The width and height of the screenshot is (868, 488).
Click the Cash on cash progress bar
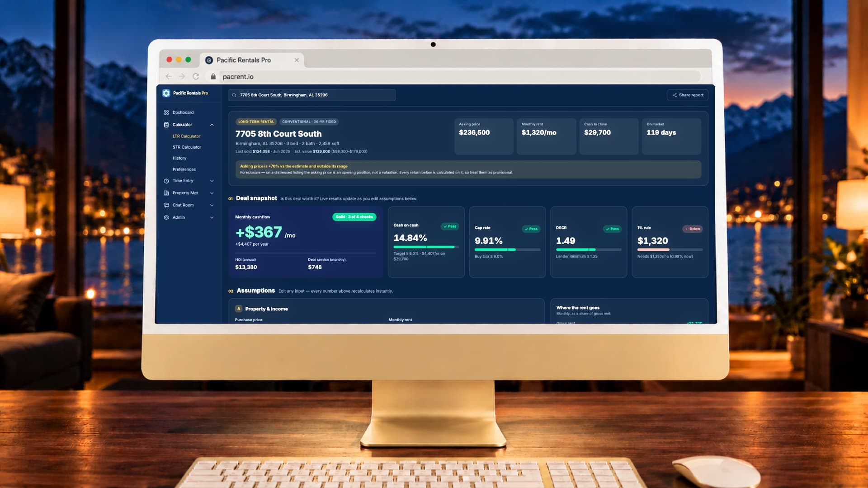coord(426,247)
